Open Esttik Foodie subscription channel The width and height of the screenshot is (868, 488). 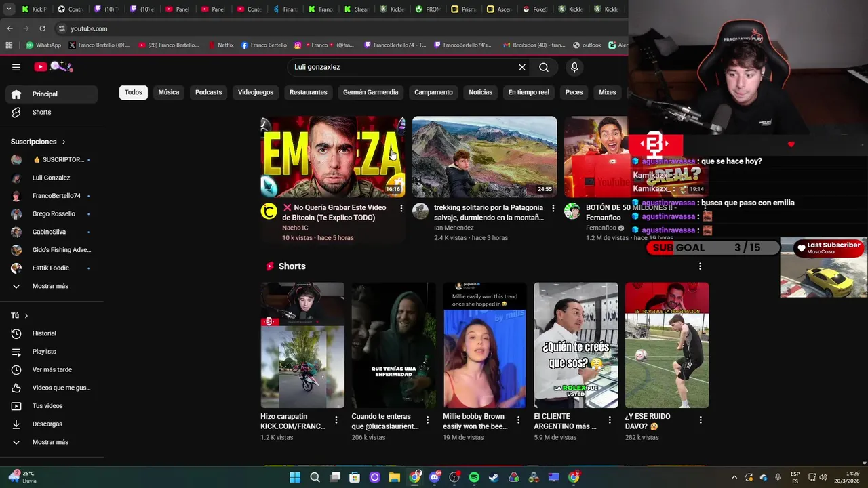(x=52, y=268)
